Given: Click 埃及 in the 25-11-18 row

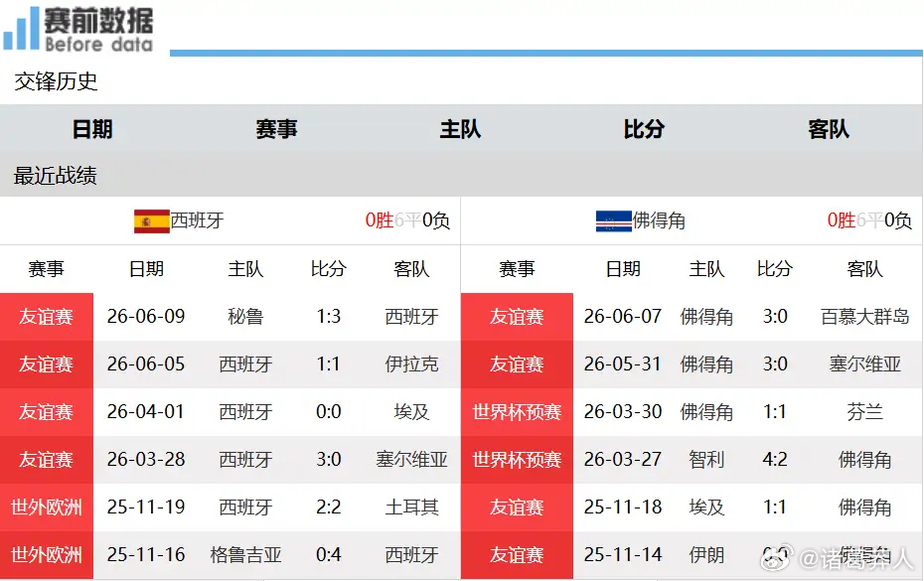Looking at the screenshot, I should tap(706, 508).
